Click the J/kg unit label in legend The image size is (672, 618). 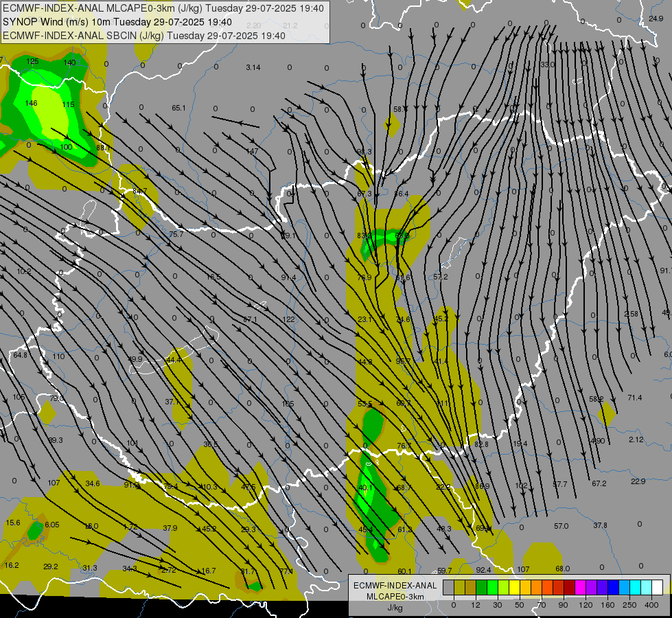pos(395,607)
